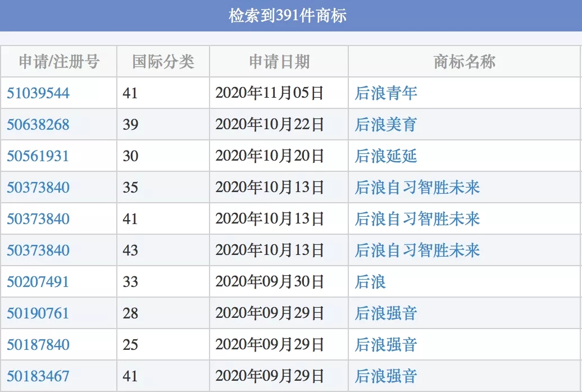This screenshot has width=582, height=392.
Task: Select the 商标名称 column header
Action: click(465, 62)
